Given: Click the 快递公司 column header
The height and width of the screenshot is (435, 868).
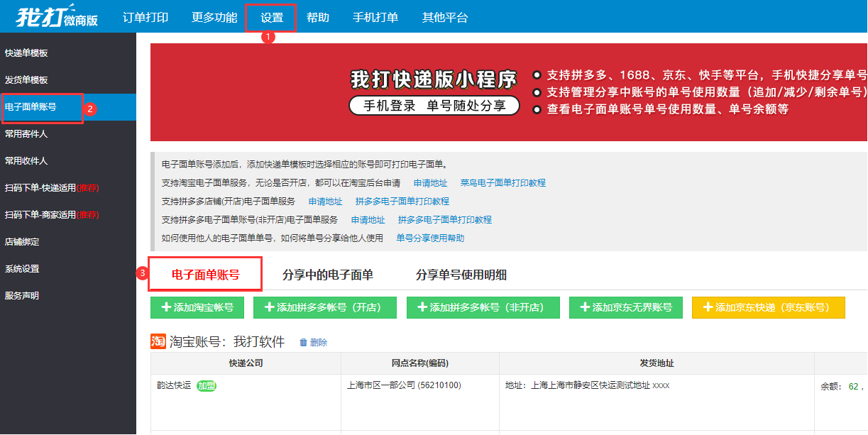Looking at the screenshot, I should click(x=246, y=363).
